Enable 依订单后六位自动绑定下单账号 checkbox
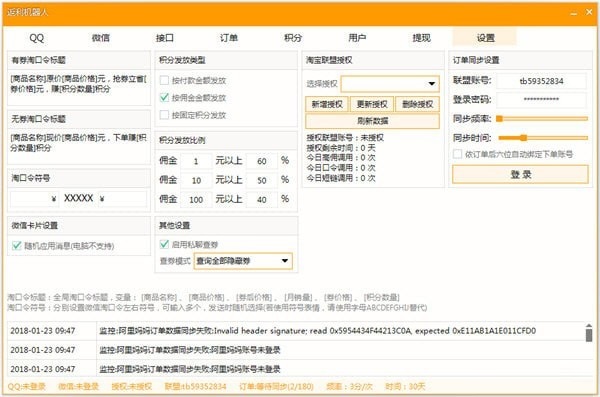Image resolution: width=600 pixels, height=397 pixels. (457, 154)
